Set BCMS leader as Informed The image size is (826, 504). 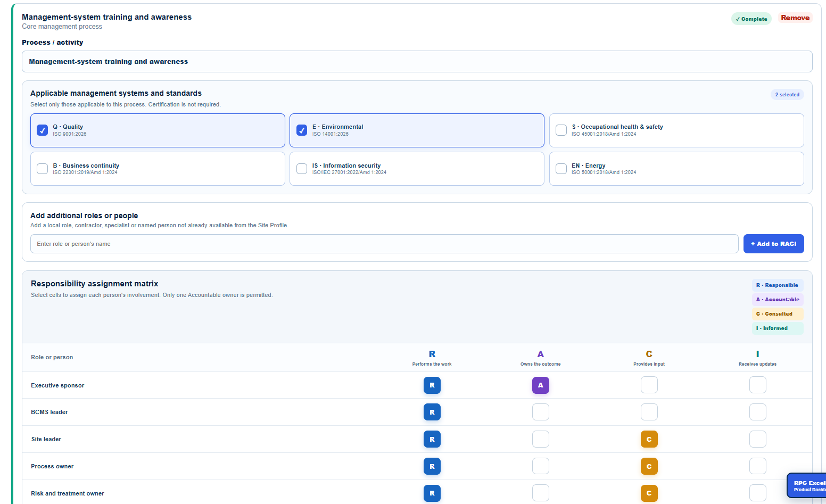[758, 412]
